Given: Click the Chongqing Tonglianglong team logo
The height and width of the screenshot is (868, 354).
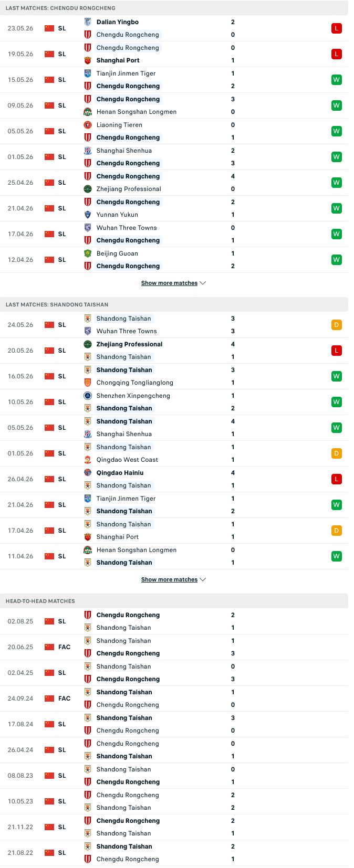Looking at the screenshot, I should click(88, 383).
